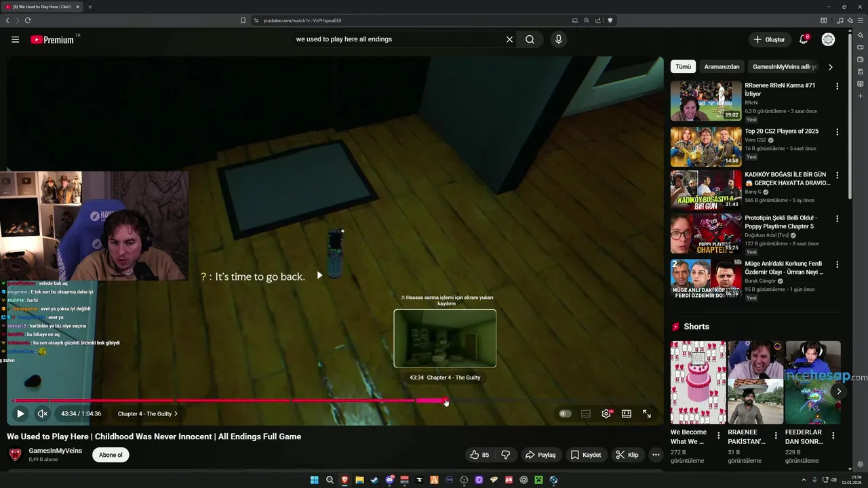The image size is (868, 488).
Task: Dislike the video with thumbs down
Action: click(x=505, y=455)
